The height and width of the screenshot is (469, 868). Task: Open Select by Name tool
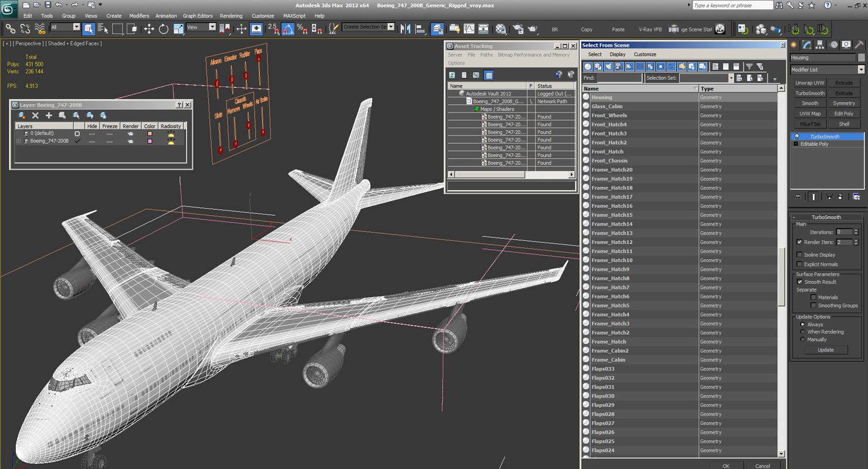(x=103, y=28)
